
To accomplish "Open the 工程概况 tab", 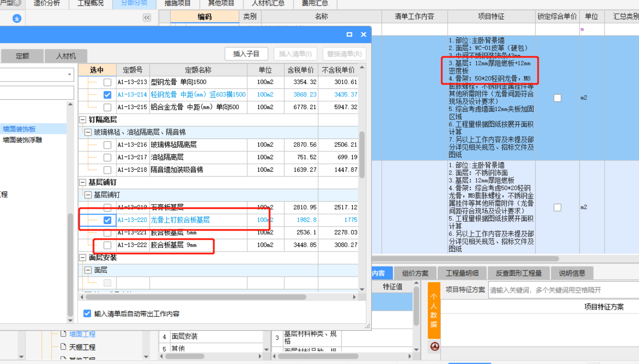I will [90, 3].
